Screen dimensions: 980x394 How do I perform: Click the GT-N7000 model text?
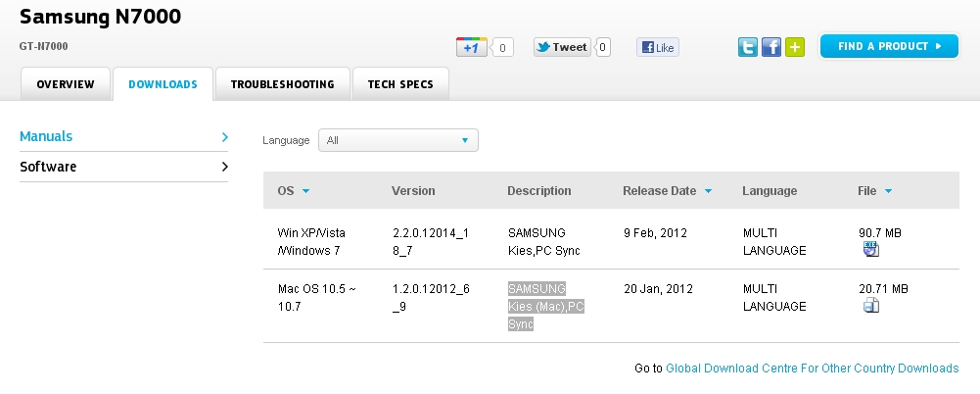tap(44, 46)
